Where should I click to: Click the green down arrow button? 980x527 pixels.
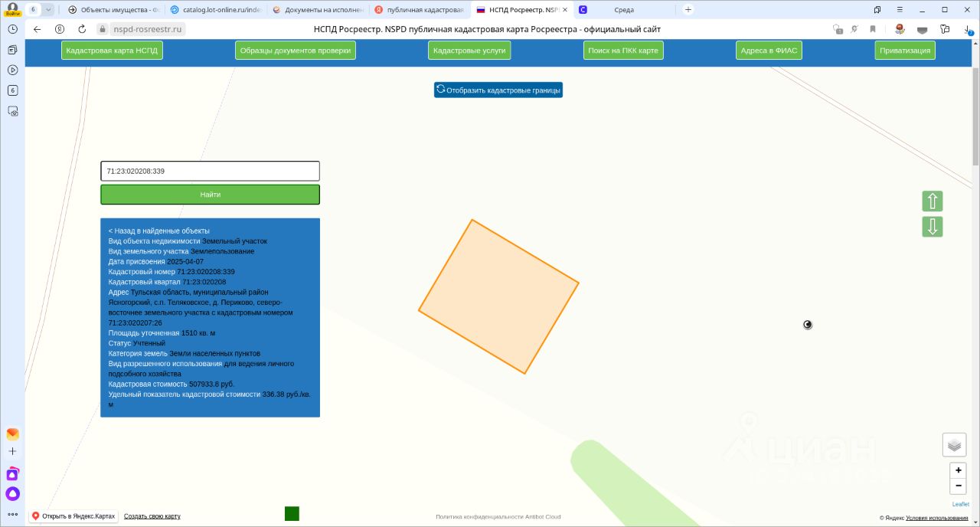coord(933,227)
